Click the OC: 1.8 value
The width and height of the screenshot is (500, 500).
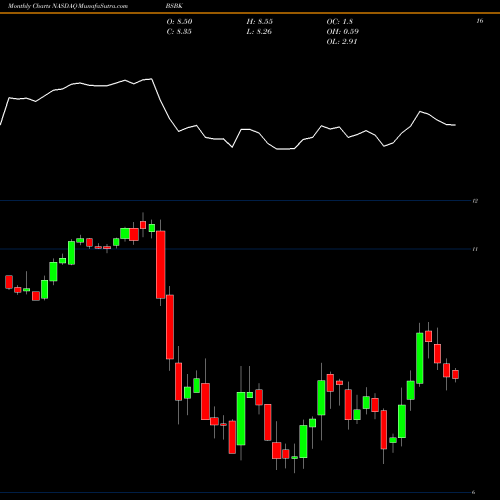[339, 22]
